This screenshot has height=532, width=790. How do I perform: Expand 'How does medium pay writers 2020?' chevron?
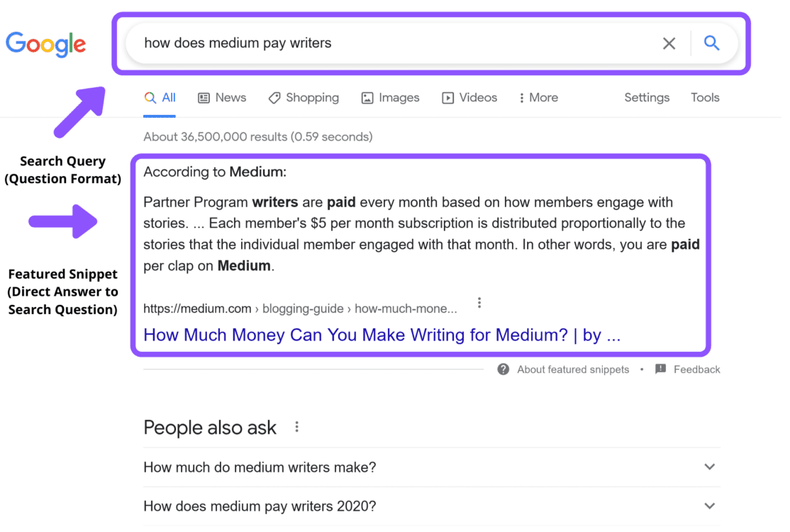coord(709,506)
